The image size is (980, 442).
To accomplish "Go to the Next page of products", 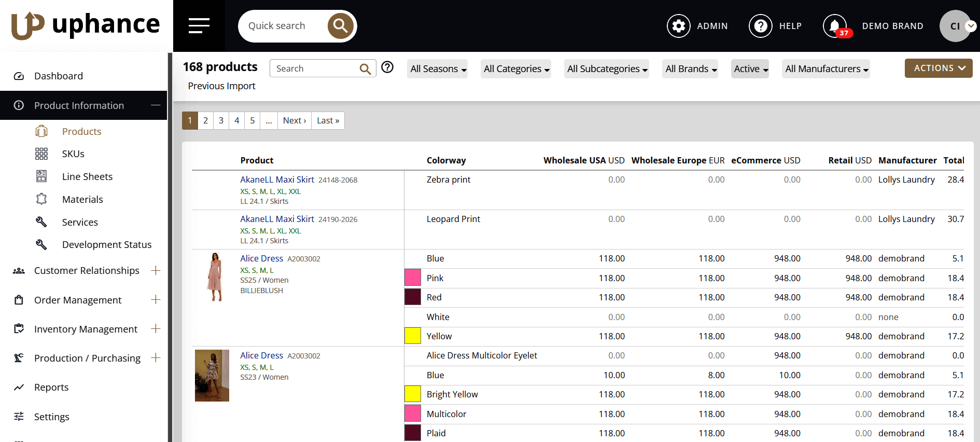I will coord(294,120).
